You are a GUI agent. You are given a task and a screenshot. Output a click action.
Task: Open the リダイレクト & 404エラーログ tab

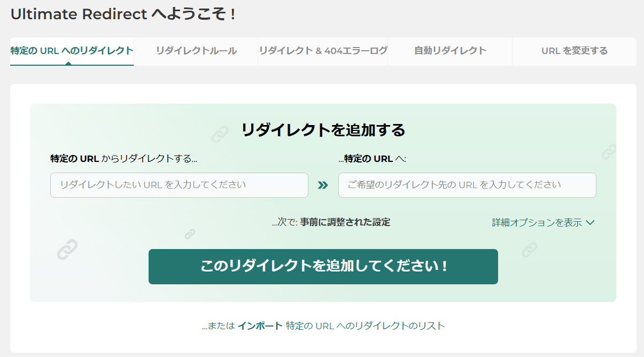tap(323, 51)
